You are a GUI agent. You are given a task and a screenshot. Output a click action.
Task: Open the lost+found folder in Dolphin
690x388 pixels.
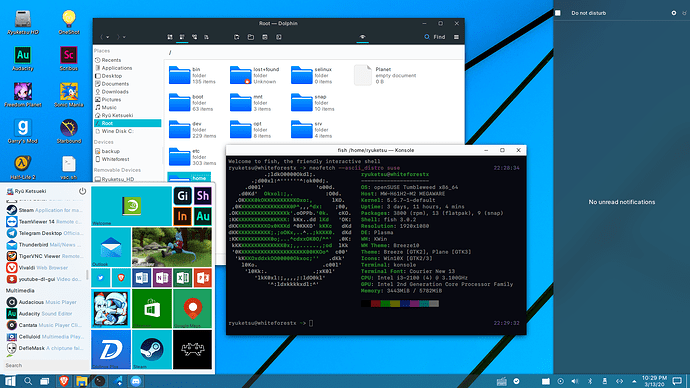(255, 75)
